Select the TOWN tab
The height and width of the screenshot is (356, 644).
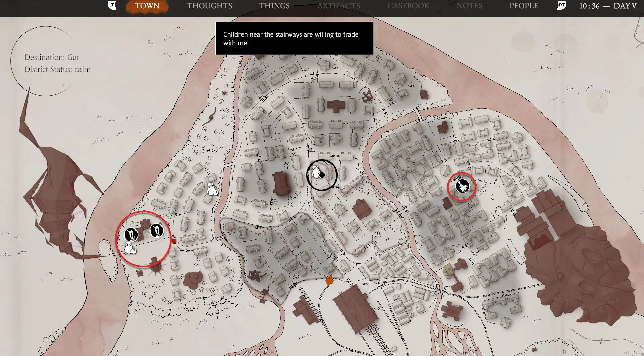pos(147,6)
